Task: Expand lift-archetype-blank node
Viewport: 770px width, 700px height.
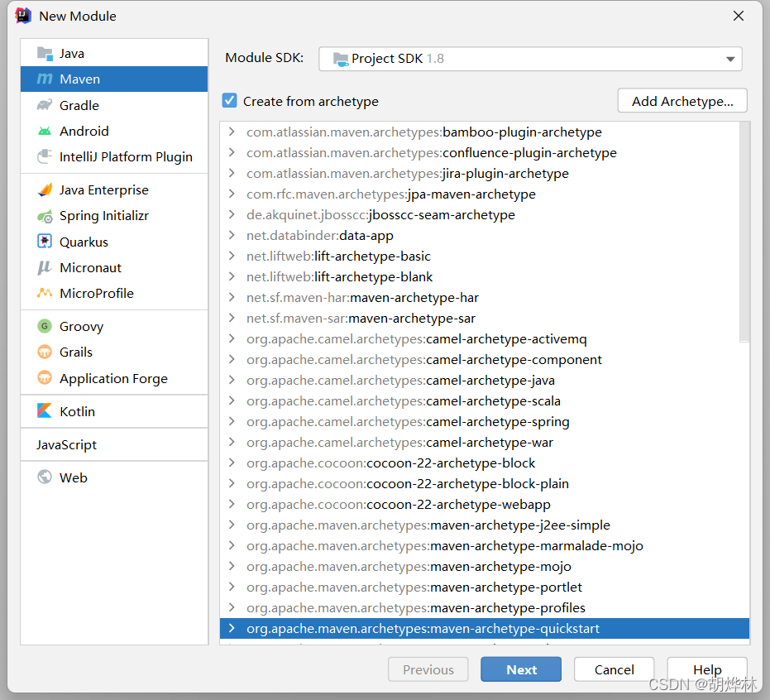Action: 232,276
